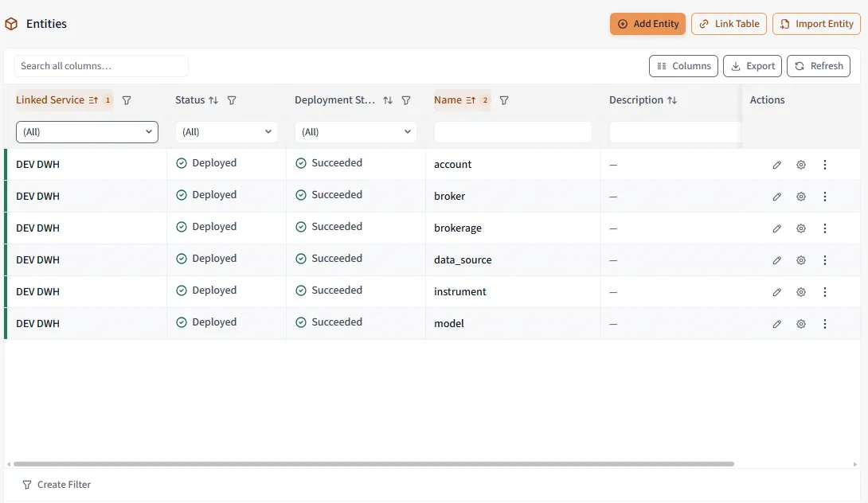Click Succeeded status in the model row
868x503 pixels.
[x=329, y=322]
